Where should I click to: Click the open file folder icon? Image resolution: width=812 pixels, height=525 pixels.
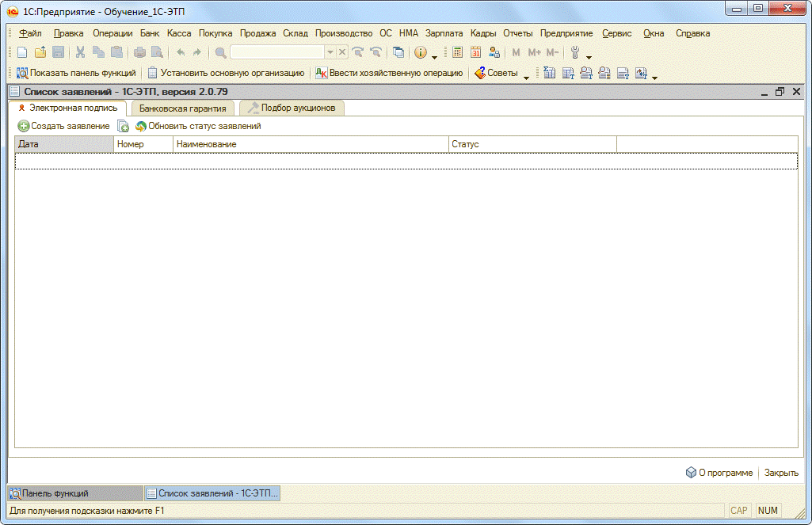coord(40,52)
